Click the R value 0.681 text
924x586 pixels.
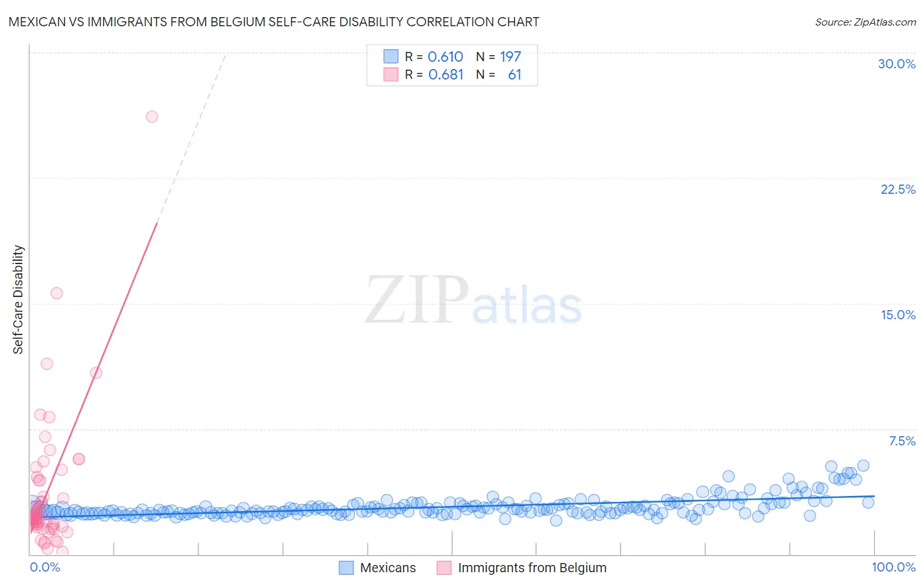point(446,74)
